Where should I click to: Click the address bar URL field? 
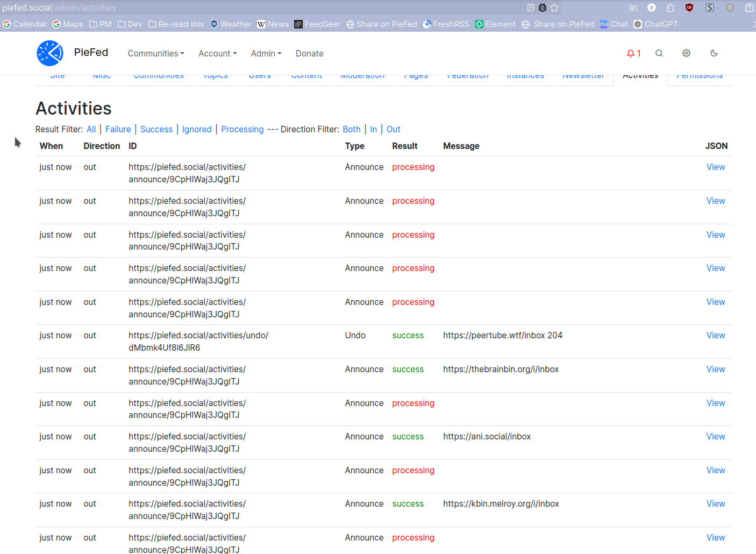(262, 8)
